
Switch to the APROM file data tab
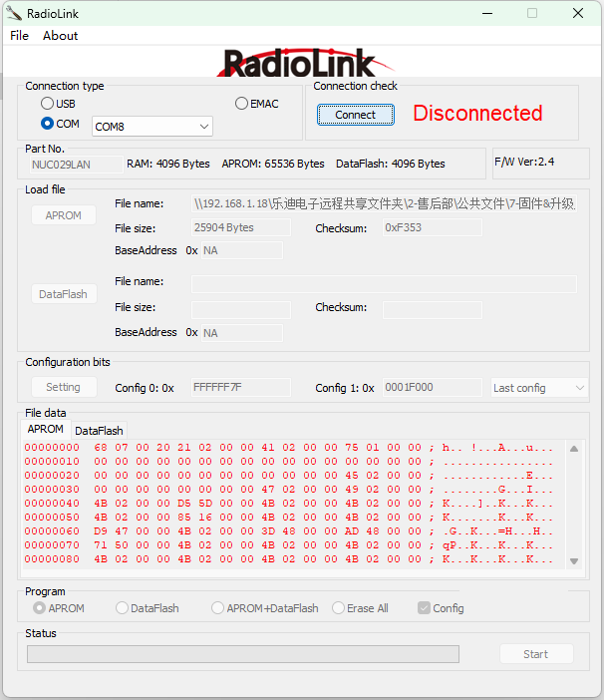[x=46, y=430]
